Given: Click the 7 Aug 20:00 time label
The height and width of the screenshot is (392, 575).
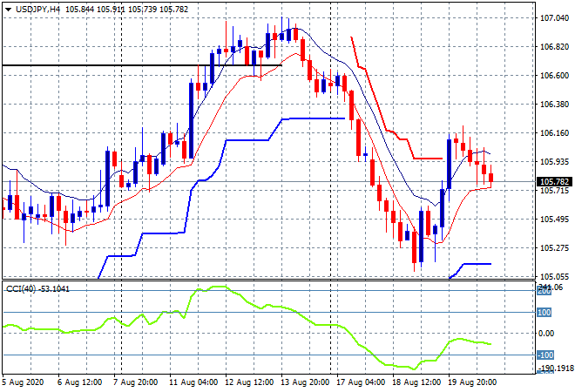Looking at the screenshot, I should (135, 382).
